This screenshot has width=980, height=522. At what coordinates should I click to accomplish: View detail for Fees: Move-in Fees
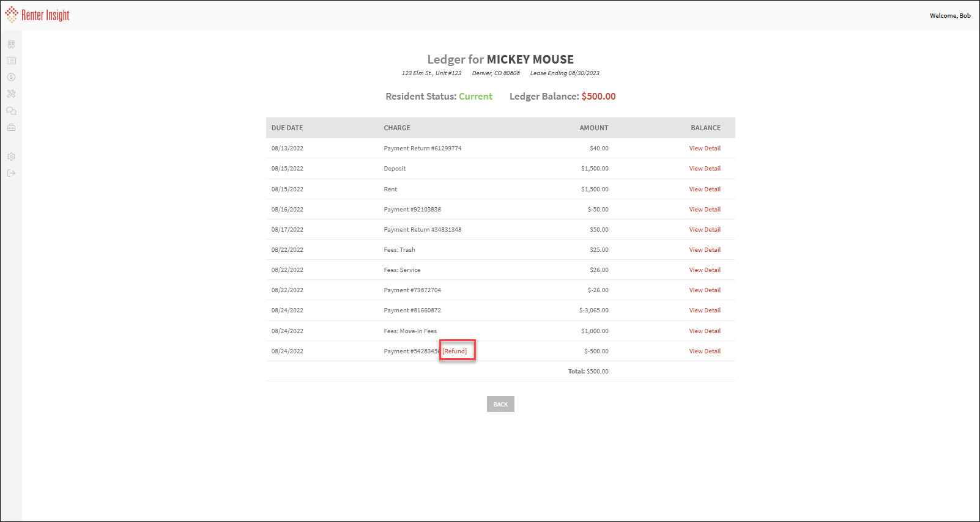pos(705,331)
